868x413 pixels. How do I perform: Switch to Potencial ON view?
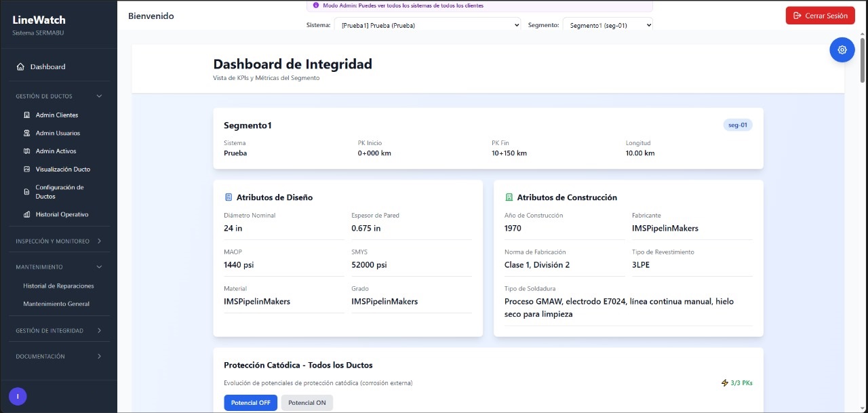coord(307,402)
